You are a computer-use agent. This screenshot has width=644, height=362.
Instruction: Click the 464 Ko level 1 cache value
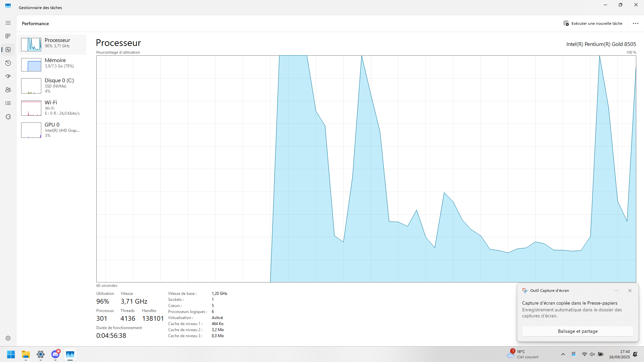[x=217, y=324]
